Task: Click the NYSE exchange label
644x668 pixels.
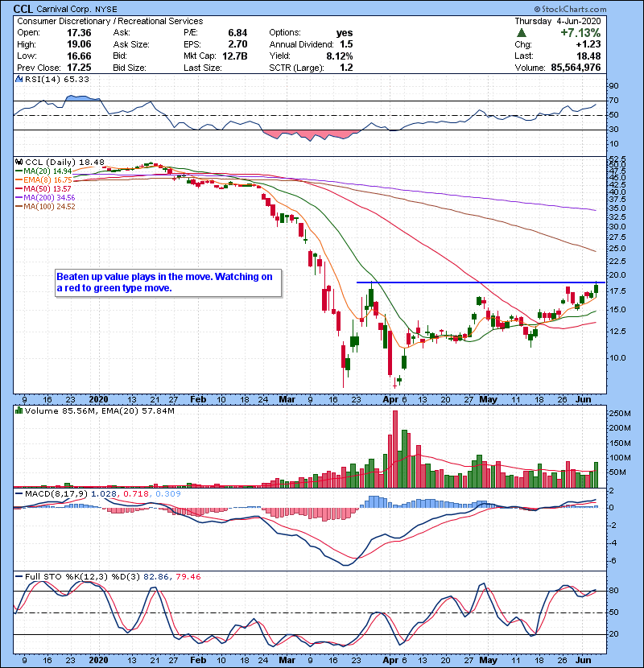Action: (x=106, y=9)
